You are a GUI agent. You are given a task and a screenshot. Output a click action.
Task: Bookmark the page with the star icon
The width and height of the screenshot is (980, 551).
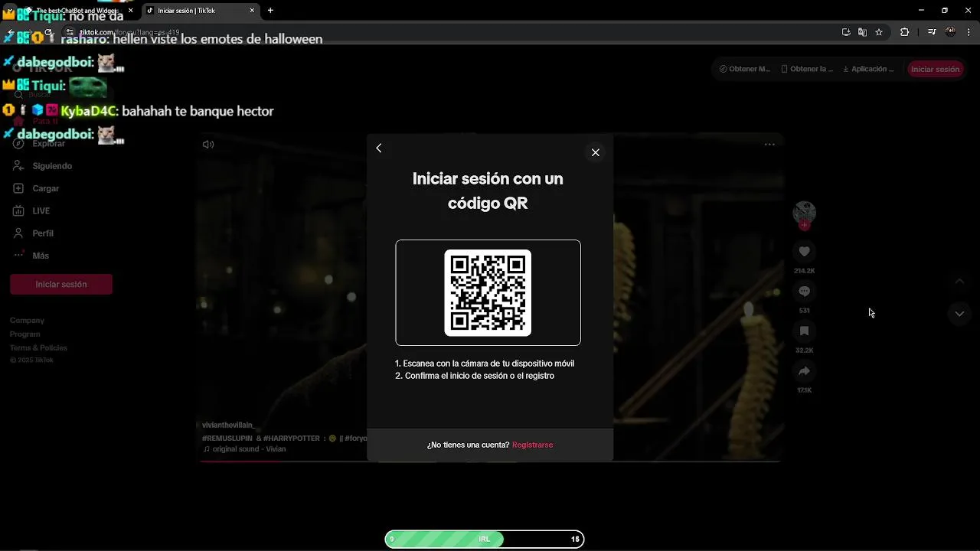pos(879,32)
